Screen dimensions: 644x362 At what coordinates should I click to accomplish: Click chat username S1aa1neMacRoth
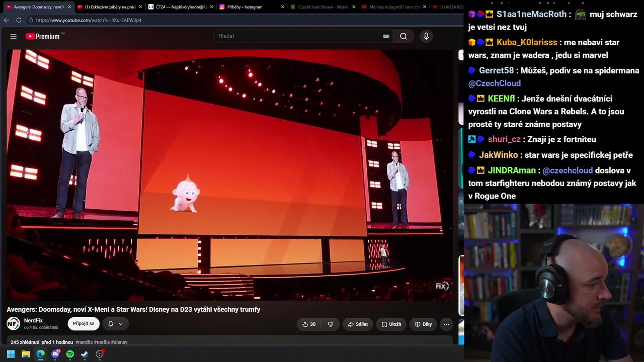(531, 15)
